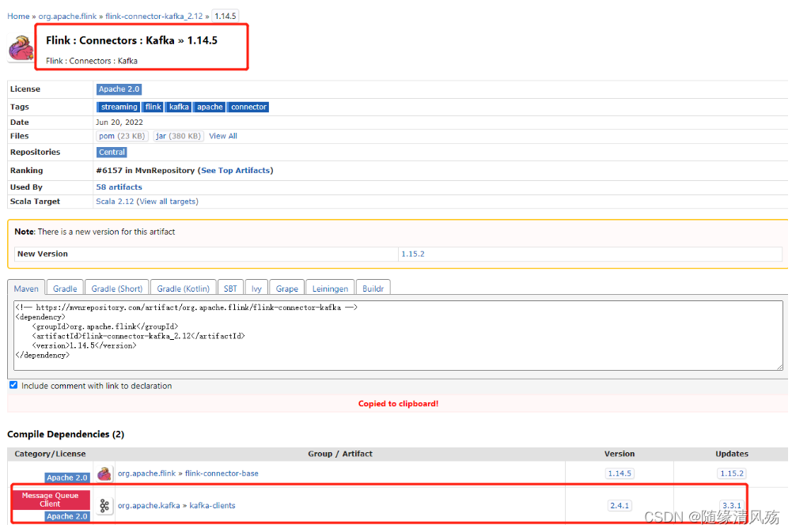Open the Leiningen tab
Viewport: 792px width, 532px height.
pos(331,289)
